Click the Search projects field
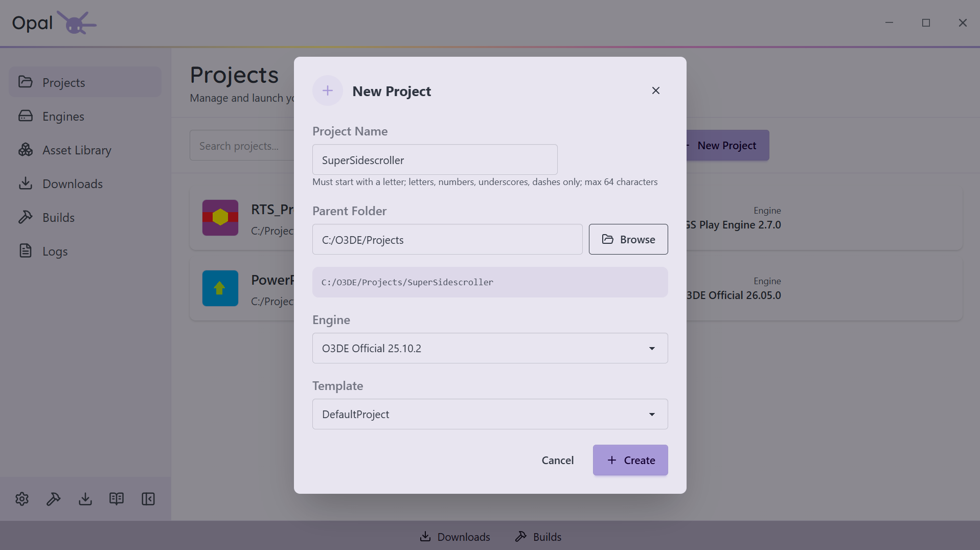 click(x=242, y=146)
